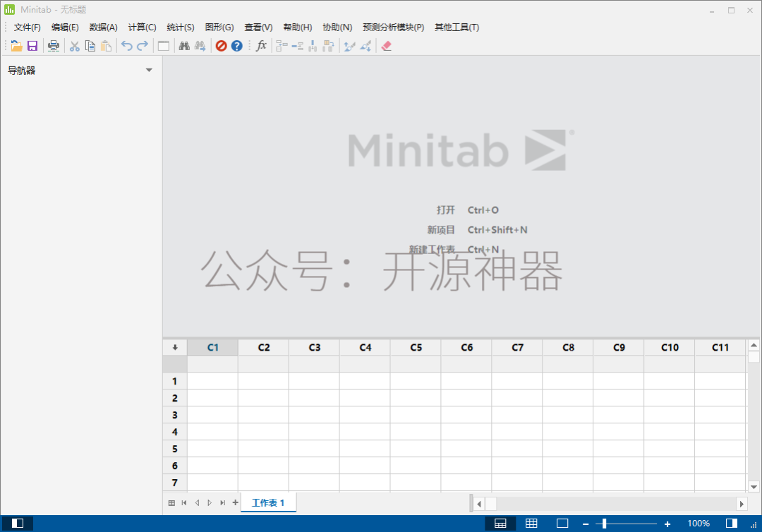The height and width of the screenshot is (532, 762).
Task: Copy using the toolbar copy icon
Action: [90, 46]
